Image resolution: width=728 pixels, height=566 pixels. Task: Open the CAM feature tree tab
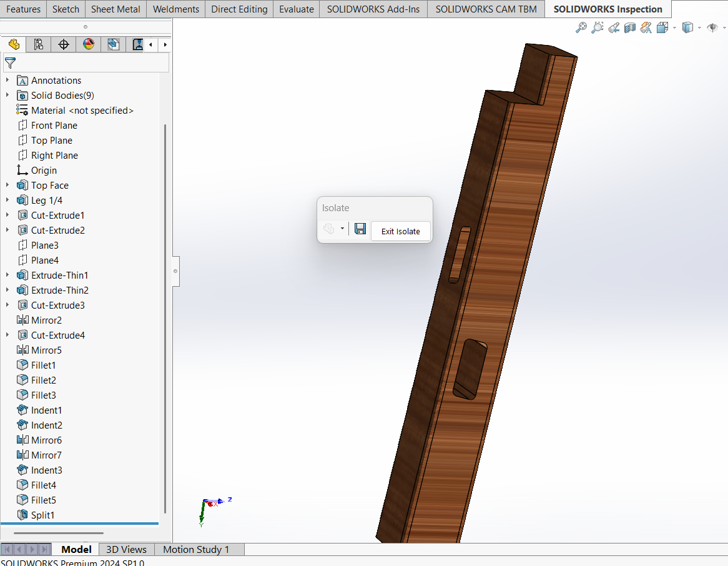137,44
